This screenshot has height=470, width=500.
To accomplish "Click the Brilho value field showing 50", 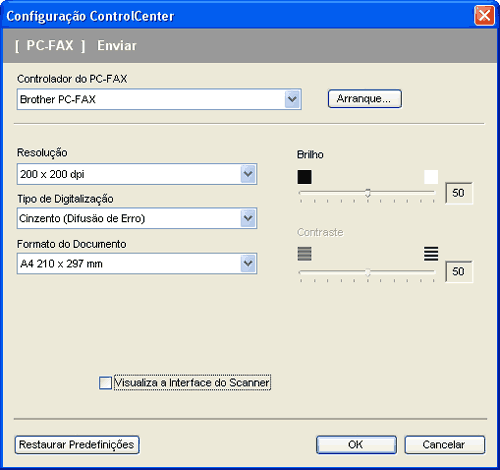I will 459,193.
